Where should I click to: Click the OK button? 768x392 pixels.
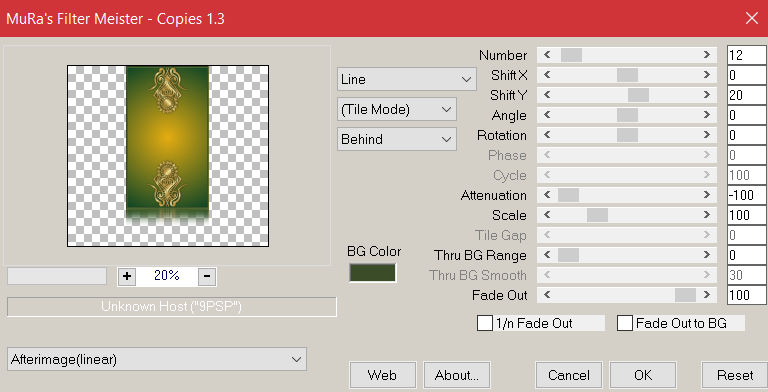click(x=643, y=375)
